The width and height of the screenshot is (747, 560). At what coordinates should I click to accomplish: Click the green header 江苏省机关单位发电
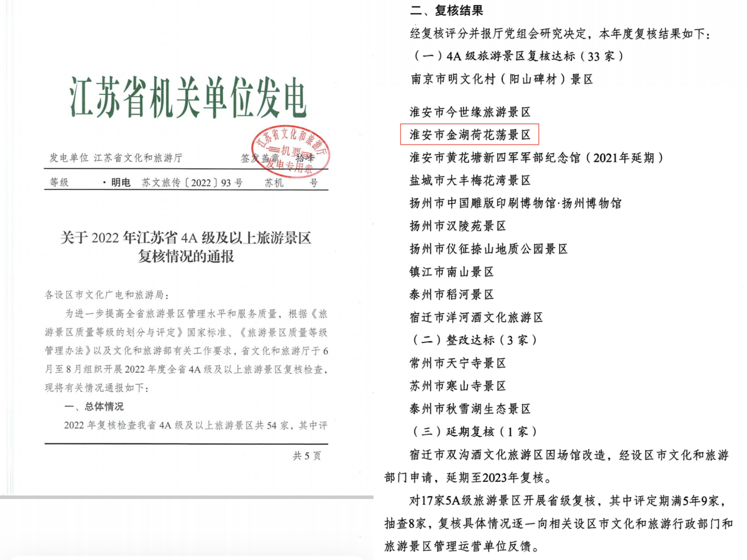[x=188, y=98]
